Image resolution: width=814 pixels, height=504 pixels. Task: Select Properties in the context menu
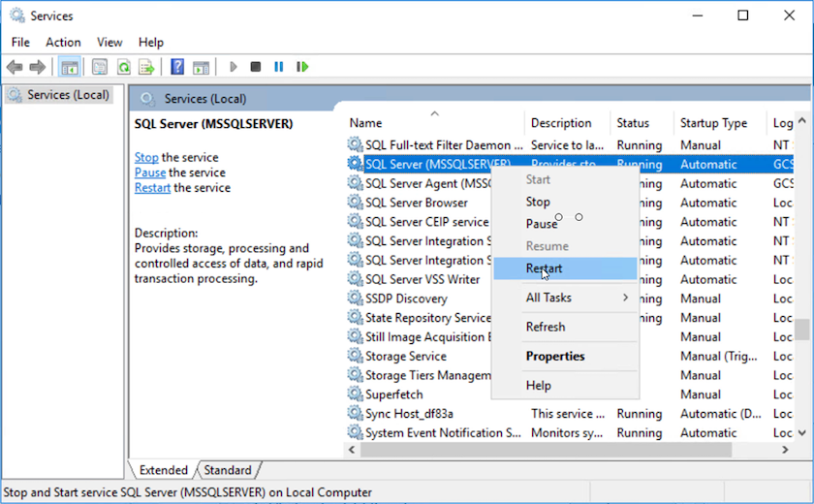tap(555, 356)
